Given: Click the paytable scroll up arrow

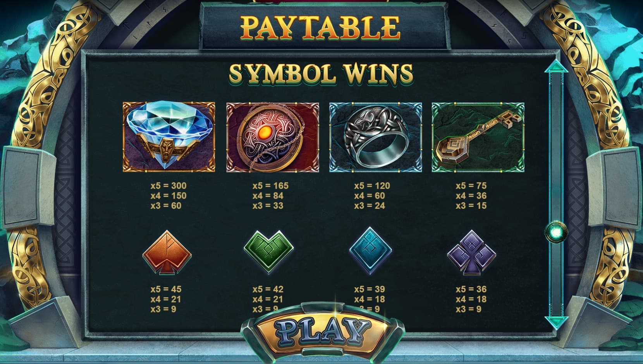Looking at the screenshot, I should click(x=556, y=67).
